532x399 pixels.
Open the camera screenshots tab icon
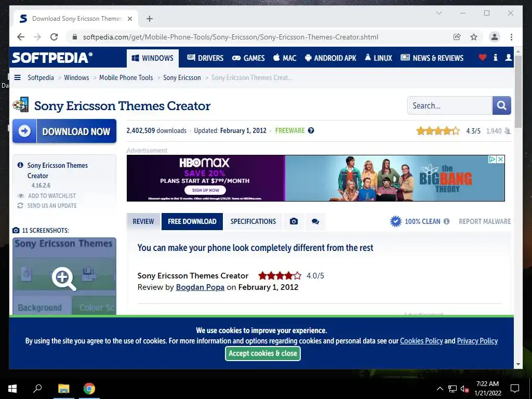pos(294,221)
